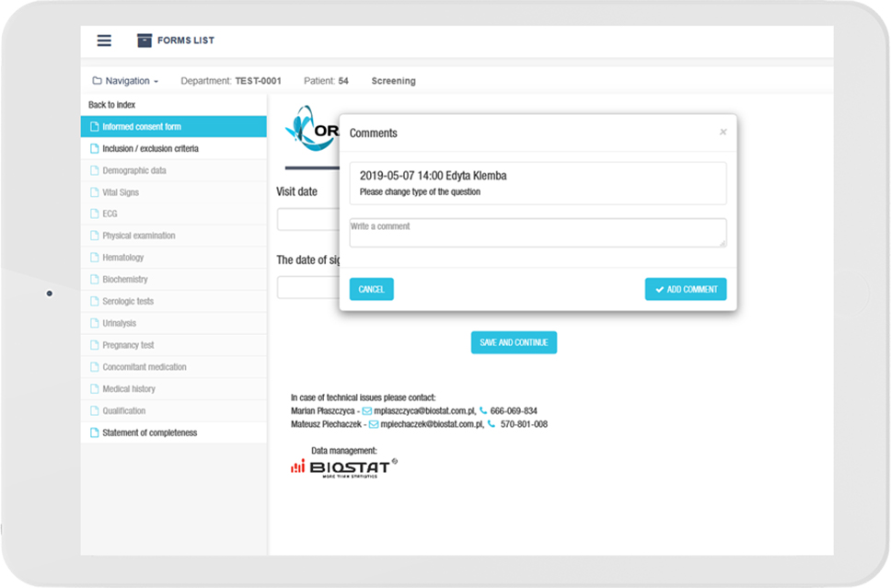The height and width of the screenshot is (588, 891).
Task: Open Serologic tests form
Action: [x=174, y=301]
